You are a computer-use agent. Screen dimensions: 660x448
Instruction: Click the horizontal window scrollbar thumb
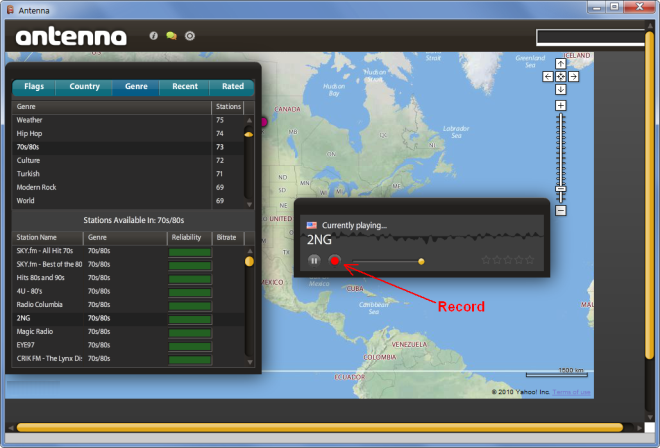319,428
